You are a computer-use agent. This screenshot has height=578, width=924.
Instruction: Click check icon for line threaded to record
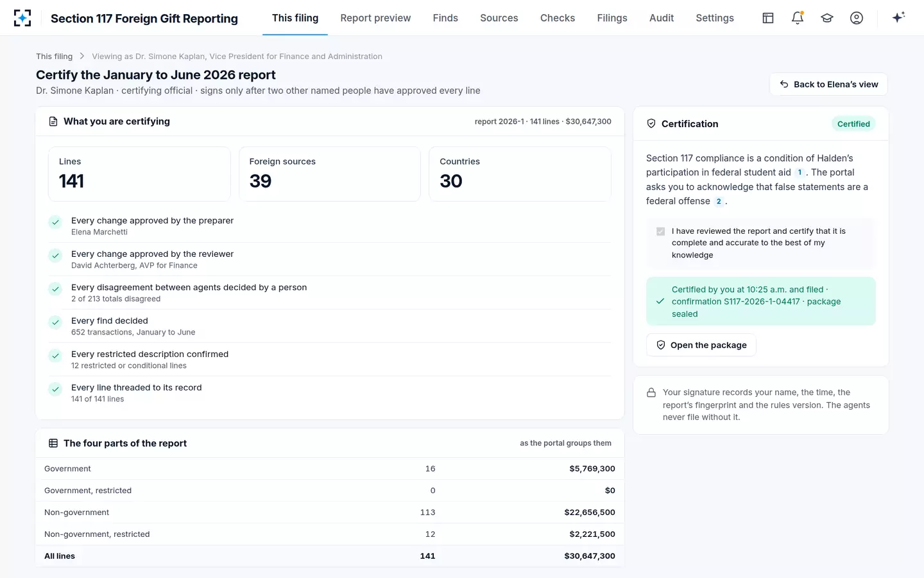pos(56,389)
